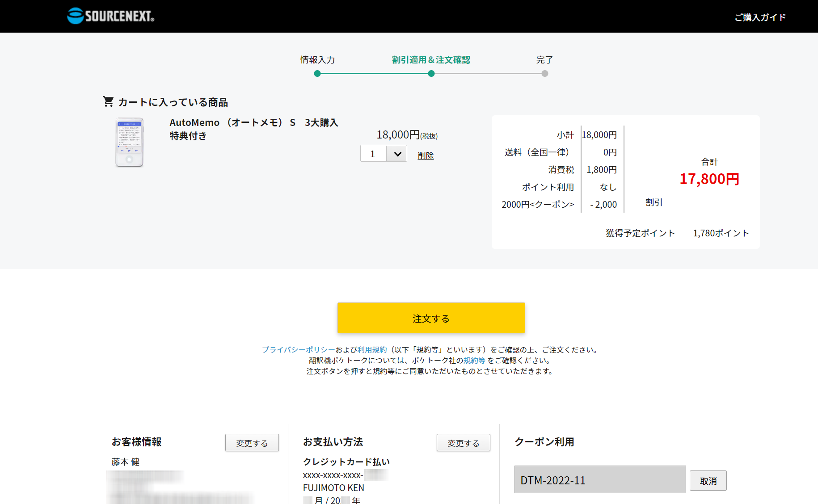Click 取消 to cancel the coupon
The image size is (818, 504).
(708, 481)
